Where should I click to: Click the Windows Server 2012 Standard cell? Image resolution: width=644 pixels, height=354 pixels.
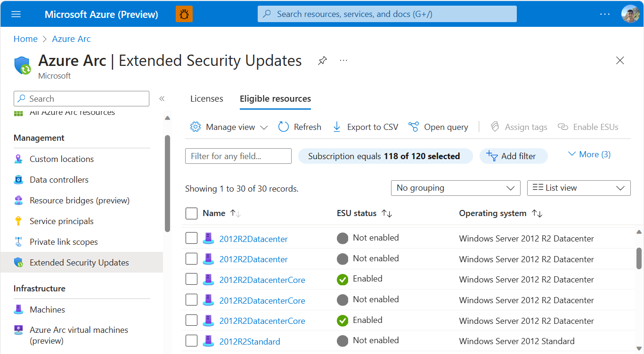pyautogui.click(x=517, y=341)
